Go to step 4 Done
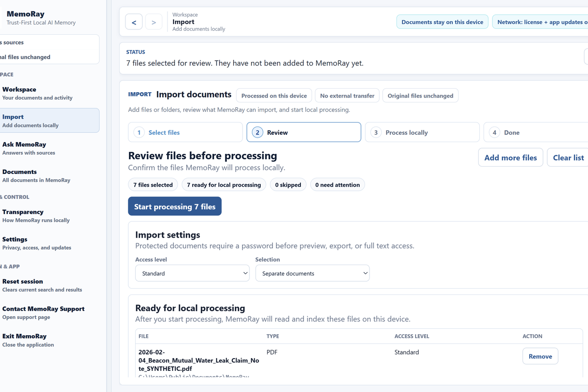The image size is (588, 392). [536, 132]
